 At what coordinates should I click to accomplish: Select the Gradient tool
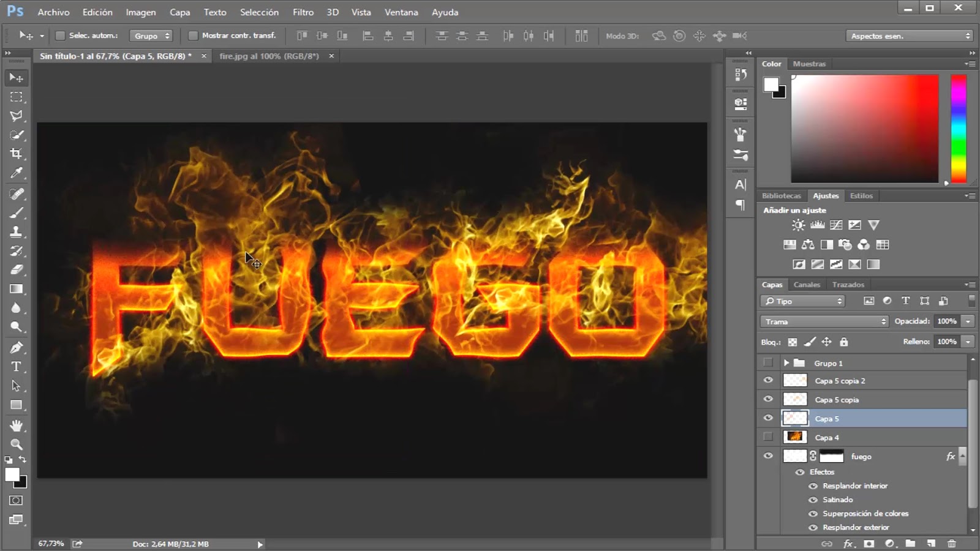pos(17,288)
